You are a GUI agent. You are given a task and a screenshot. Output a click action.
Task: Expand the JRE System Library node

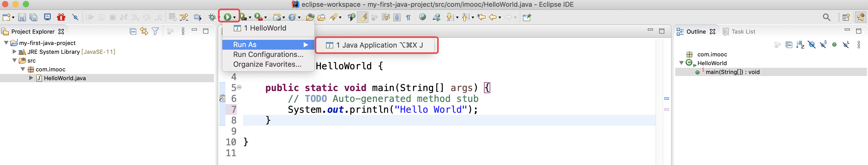15,51
